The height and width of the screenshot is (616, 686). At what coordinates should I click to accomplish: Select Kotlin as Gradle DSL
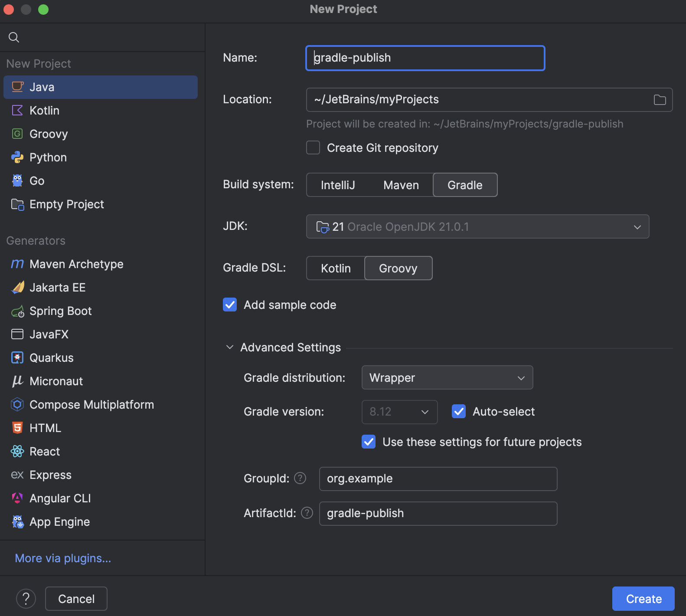click(x=336, y=269)
